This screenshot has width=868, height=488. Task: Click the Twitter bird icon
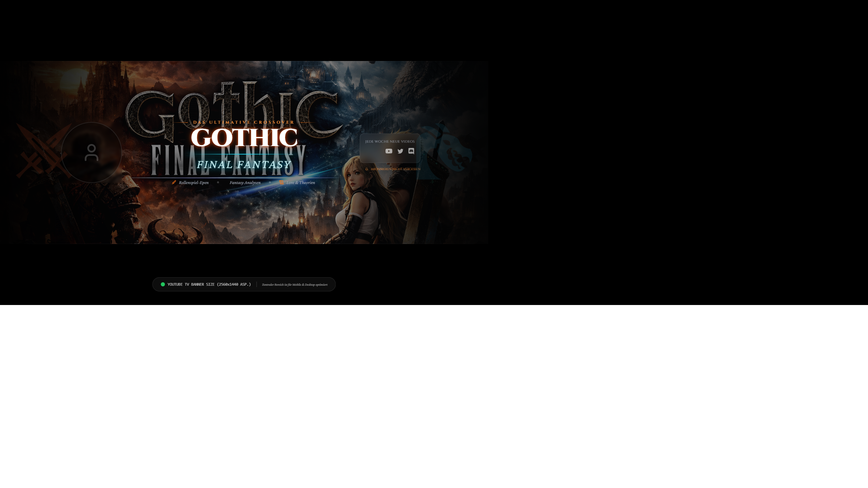coord(400,151)
